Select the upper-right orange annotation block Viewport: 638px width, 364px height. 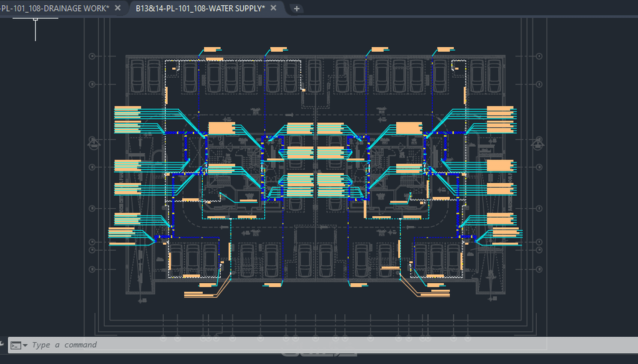(500, 120)
